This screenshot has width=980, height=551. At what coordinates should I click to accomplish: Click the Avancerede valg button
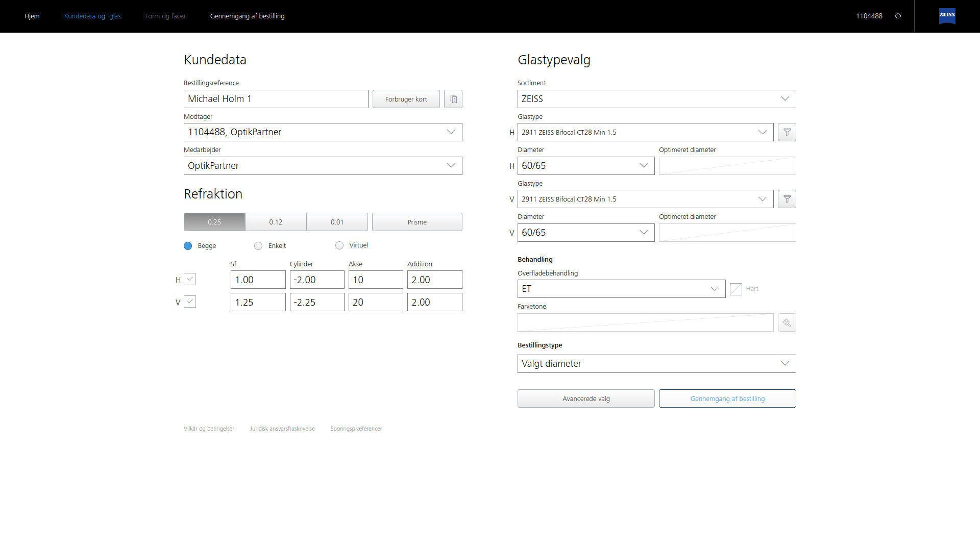[x=586, y=398]
